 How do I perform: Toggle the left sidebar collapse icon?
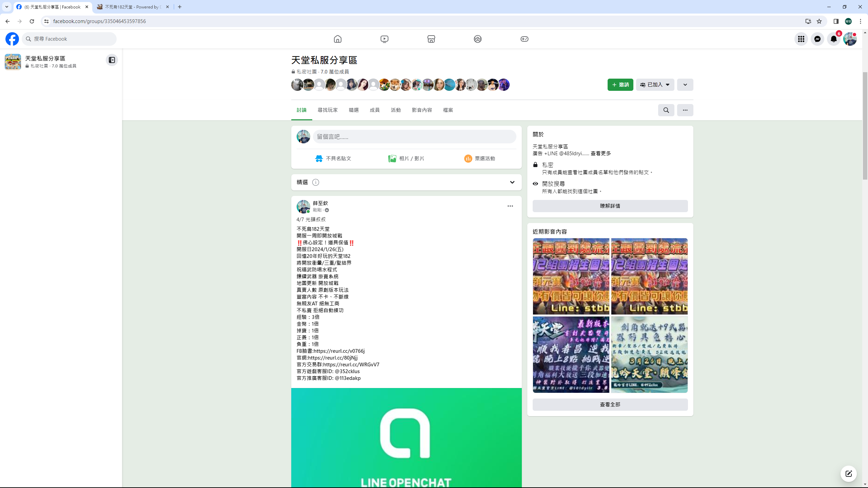pos(112,60)
